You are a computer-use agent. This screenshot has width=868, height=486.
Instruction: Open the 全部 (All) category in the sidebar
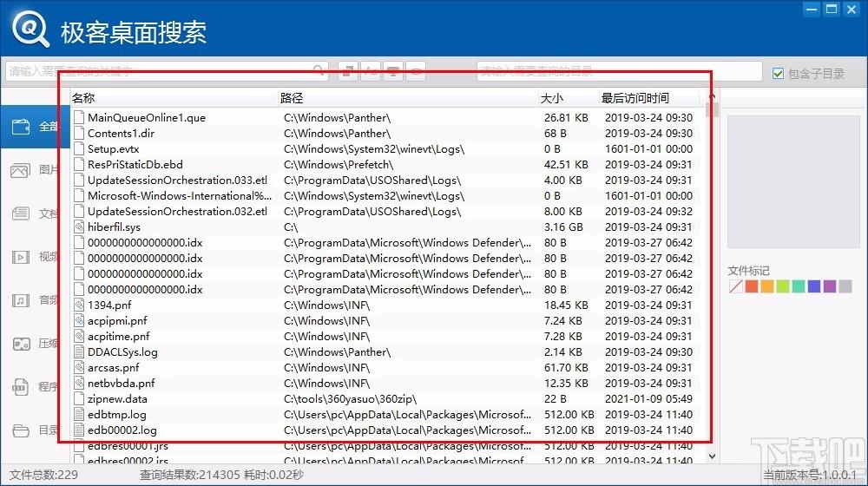click(x=35, y=126)
